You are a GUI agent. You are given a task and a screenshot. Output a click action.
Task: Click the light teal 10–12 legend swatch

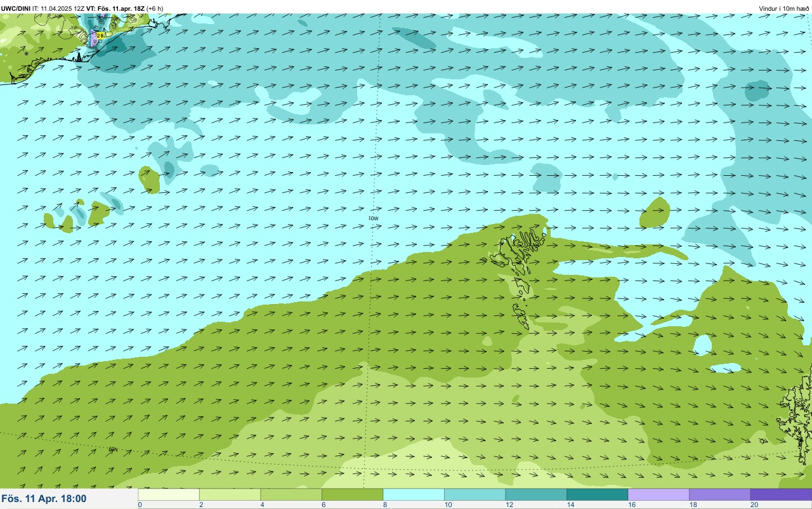[x=475, y=494]
